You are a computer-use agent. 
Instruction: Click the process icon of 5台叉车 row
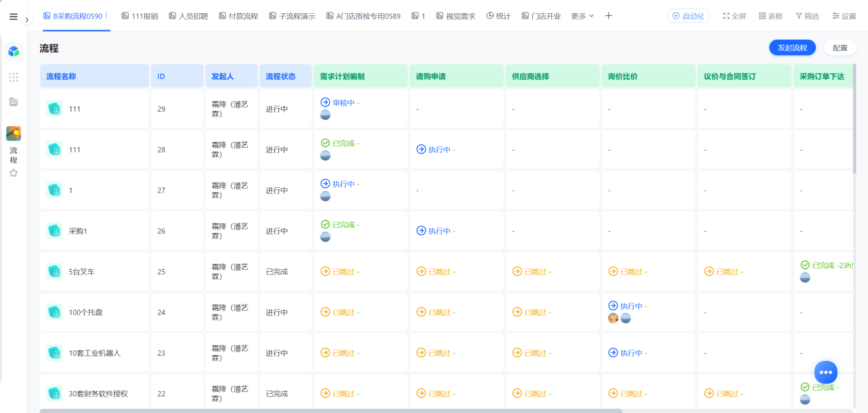point(54,271)
